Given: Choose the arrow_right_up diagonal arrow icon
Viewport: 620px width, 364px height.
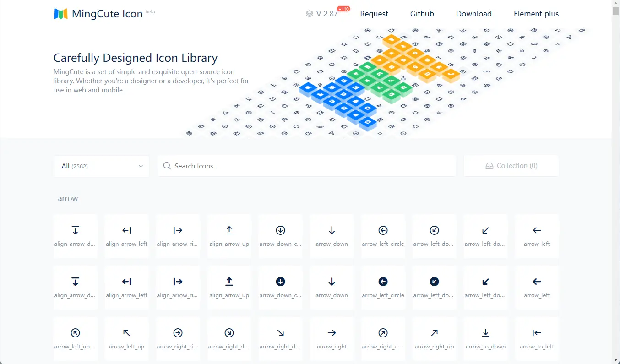Looking at the screenshot, I should tap(435, 339).
